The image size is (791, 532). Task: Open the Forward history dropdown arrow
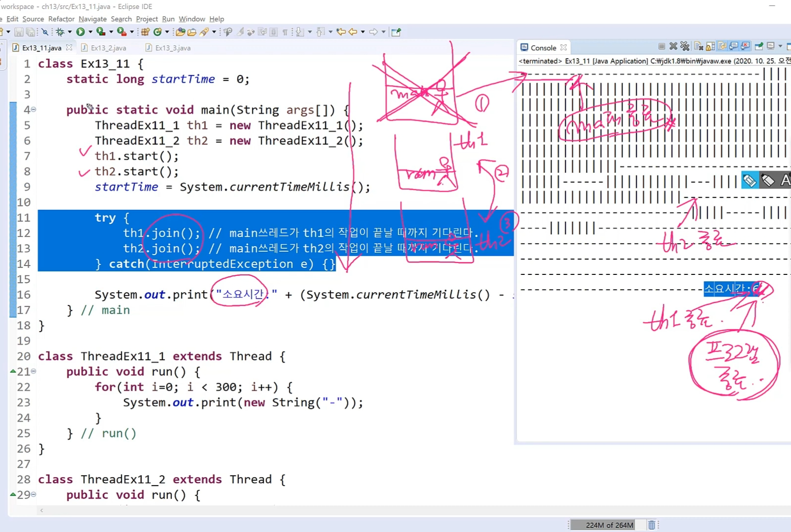coord(383,32)
